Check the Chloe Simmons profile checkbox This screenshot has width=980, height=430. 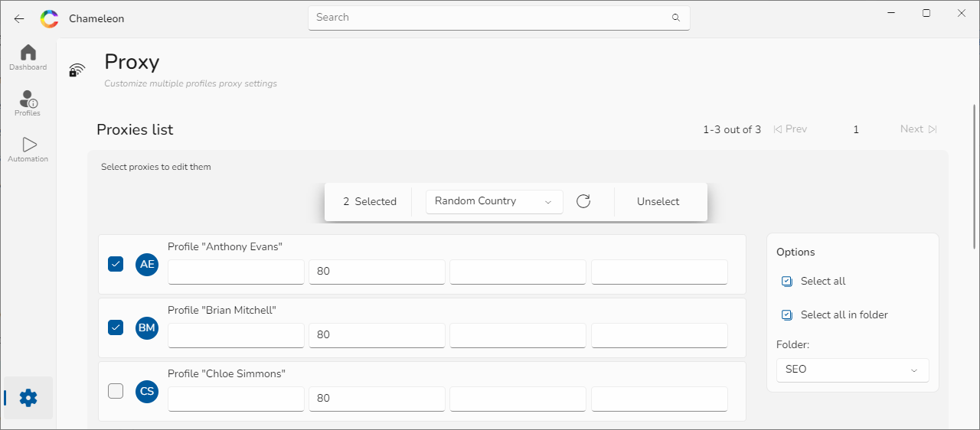116,391
